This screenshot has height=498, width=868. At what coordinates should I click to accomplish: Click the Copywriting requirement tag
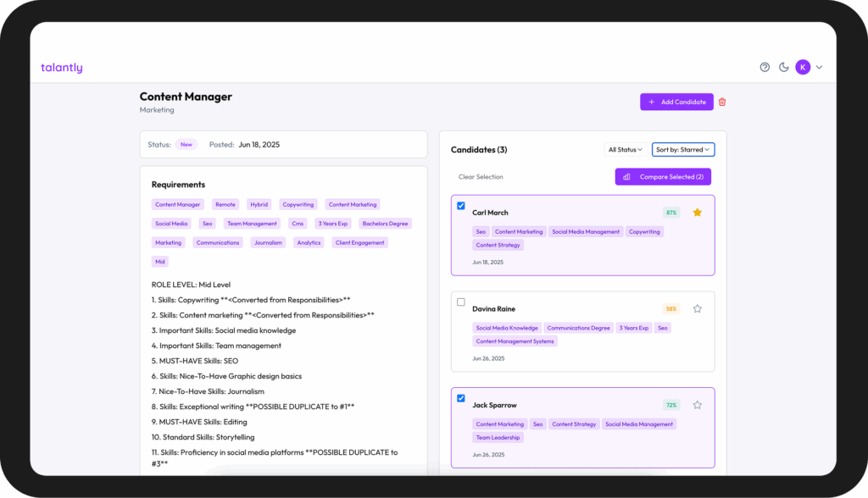point(298,204)
